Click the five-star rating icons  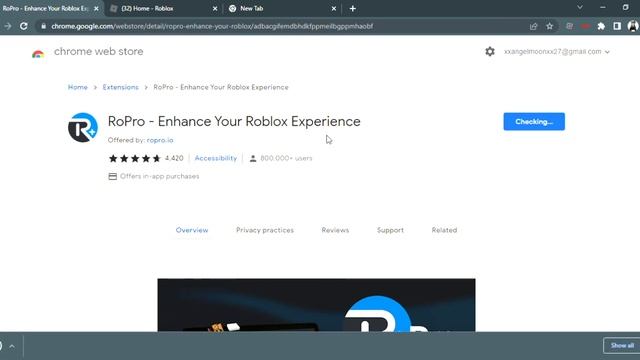click(135, 158)
